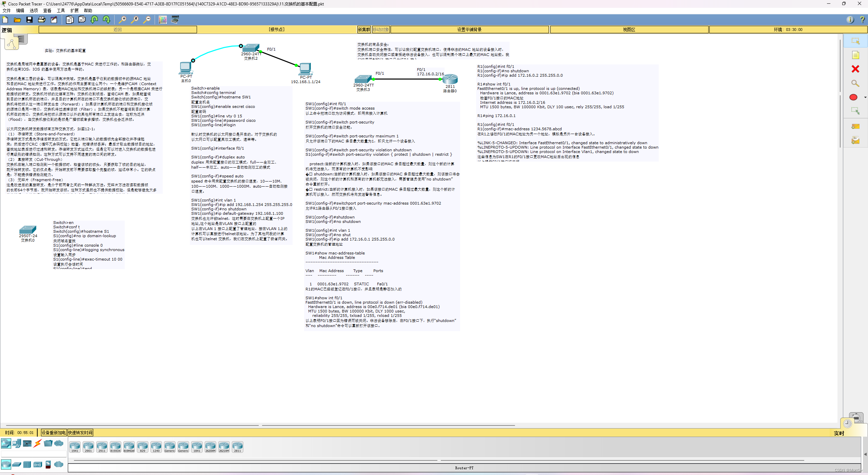Image resolution: width=868 pixels, height=475 pixels.
Task: Pick the 2811 router from device list
Action: point(237,447)
